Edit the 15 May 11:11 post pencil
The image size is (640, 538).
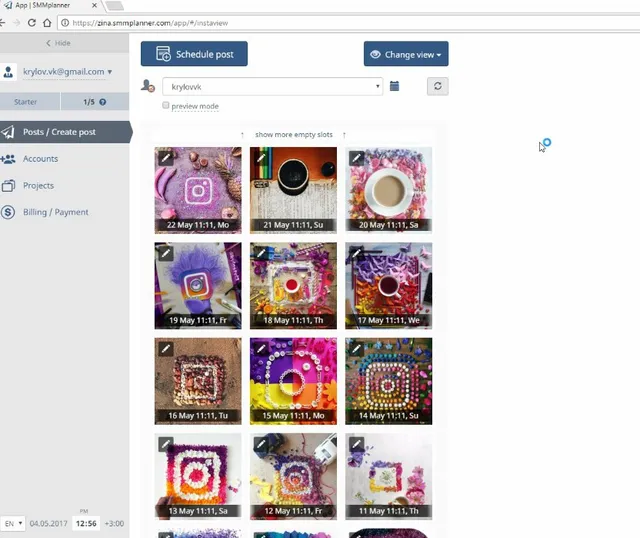(x=261, y=349)
